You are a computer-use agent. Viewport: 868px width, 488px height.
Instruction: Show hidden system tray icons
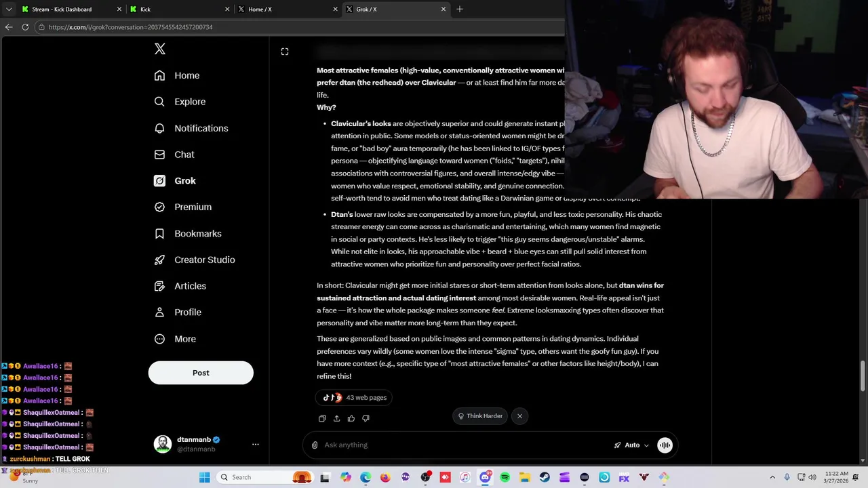(x=772, y=477)
